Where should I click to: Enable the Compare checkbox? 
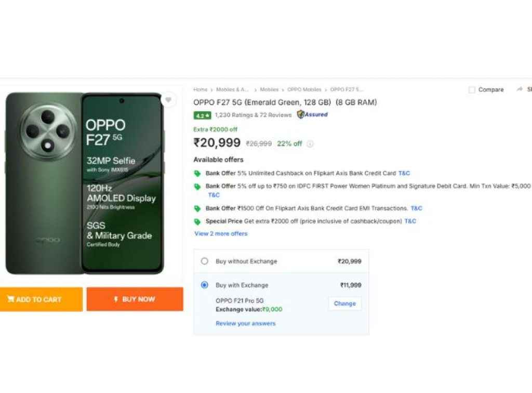coord(472,89)
